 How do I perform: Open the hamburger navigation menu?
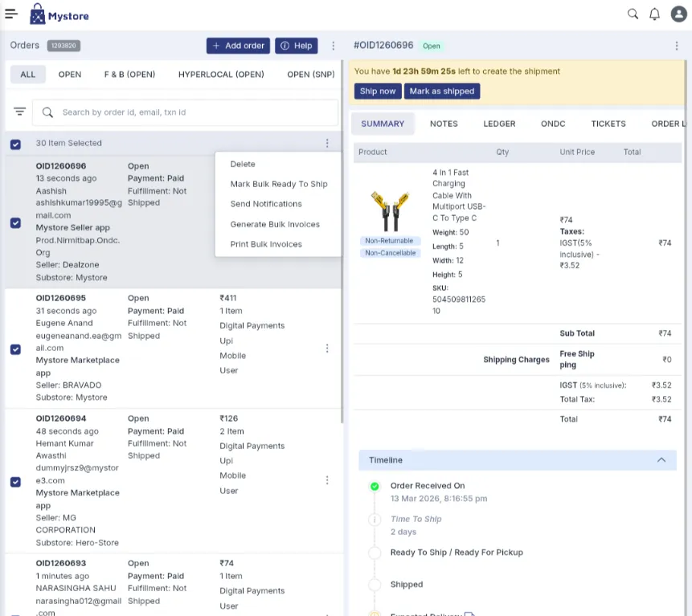click(x=11, y=14)
